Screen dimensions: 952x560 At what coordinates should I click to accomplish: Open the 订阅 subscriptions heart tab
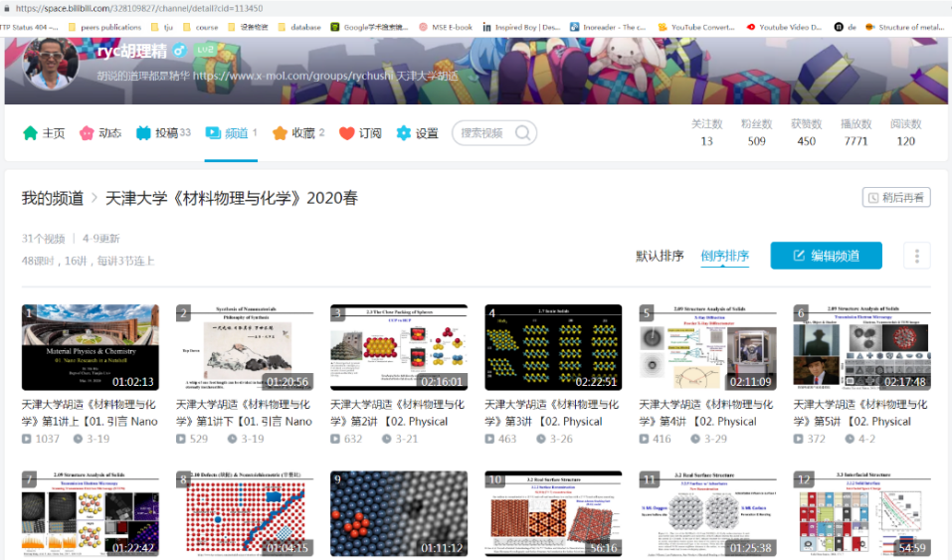click(360, 133)
